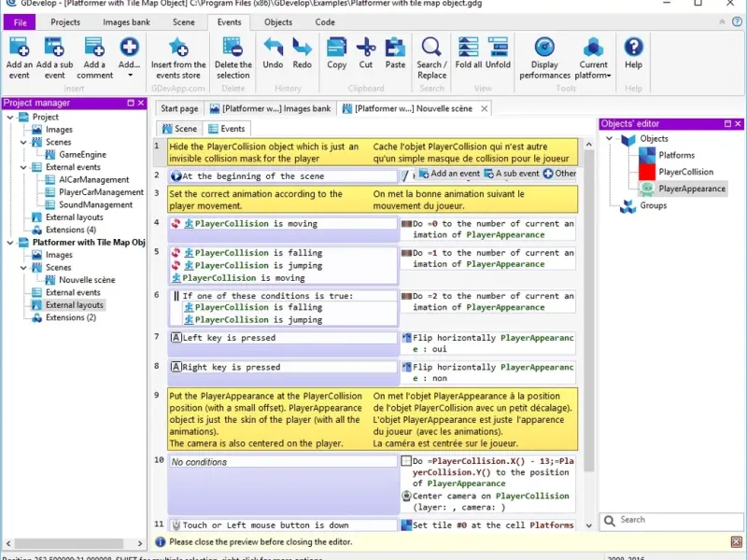Collapse the Project tree node

[x=10, y=118]
